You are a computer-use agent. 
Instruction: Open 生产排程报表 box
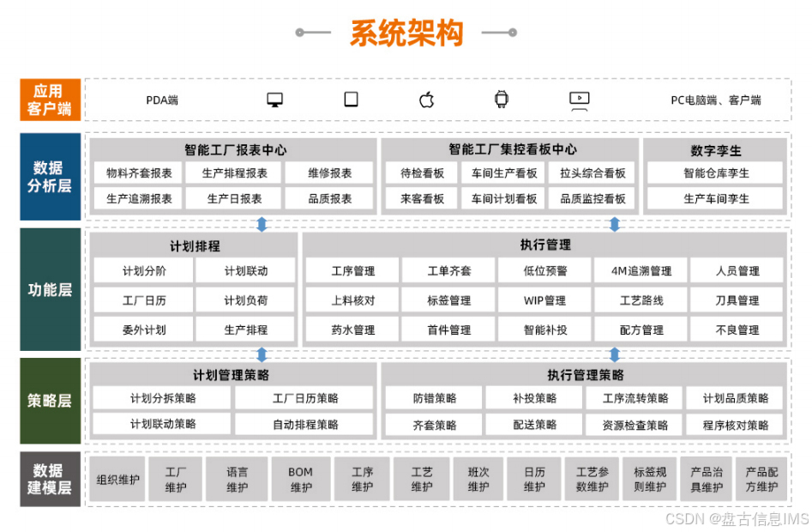(234, 173)
